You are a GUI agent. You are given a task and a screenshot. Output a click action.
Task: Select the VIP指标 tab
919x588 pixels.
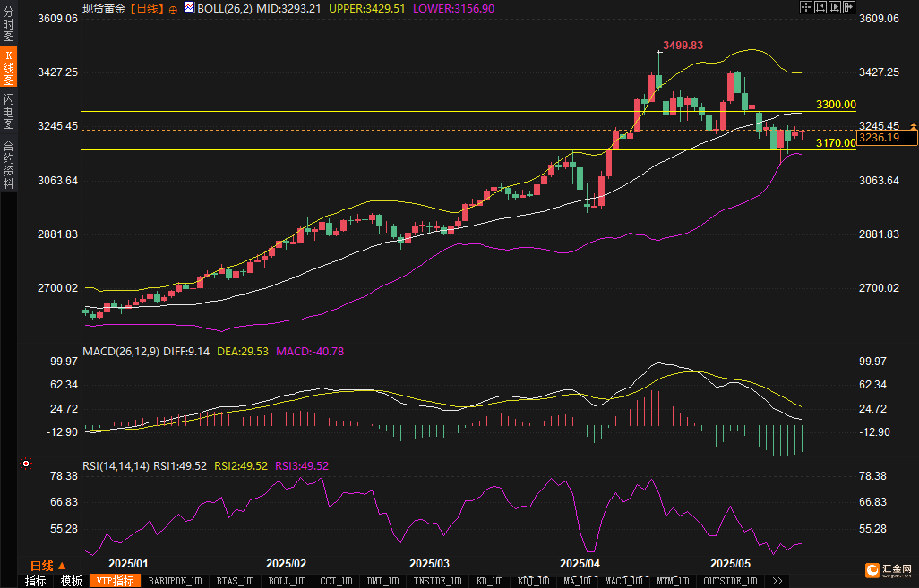click(x=115, y=581)
